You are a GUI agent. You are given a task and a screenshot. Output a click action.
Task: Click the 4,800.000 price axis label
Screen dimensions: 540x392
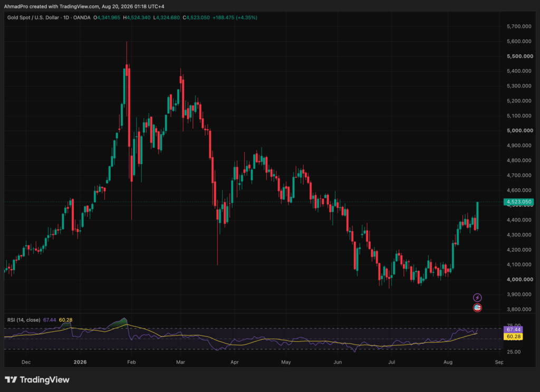point(519,160)
